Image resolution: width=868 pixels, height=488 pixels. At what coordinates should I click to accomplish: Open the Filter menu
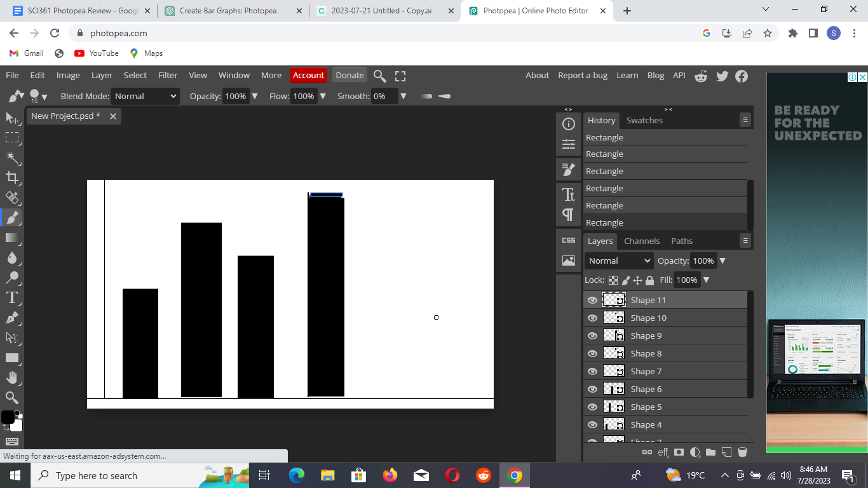[x=167, y=75]
